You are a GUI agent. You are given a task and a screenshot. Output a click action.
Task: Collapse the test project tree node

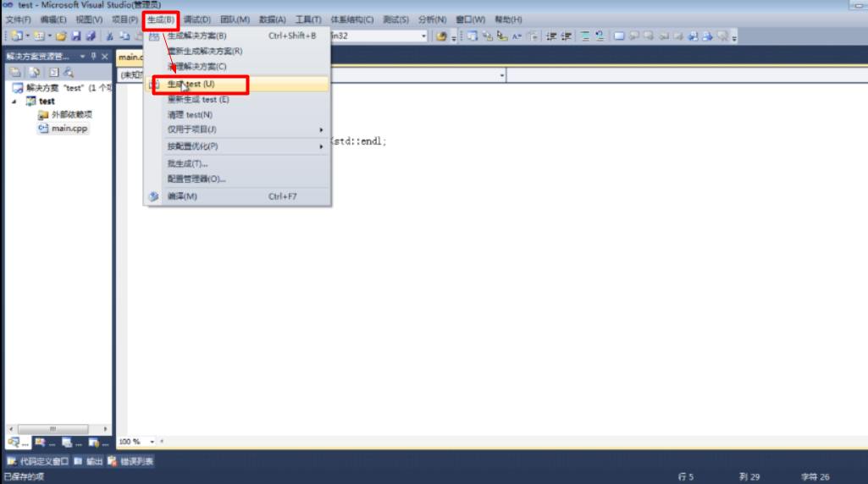coord(14,102)
